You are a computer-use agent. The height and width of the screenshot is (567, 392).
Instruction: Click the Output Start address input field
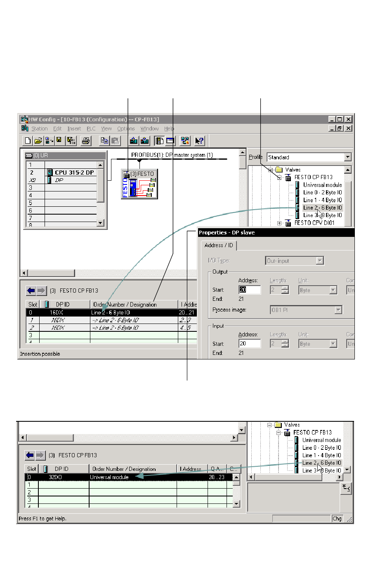click(x=250, y=290)
